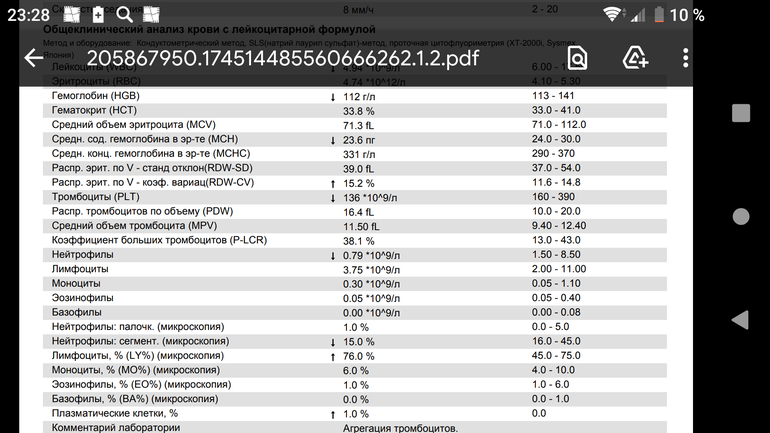Tap the down arrow beside Нейтрофилы 0.79 value

[x=332, y=256]
